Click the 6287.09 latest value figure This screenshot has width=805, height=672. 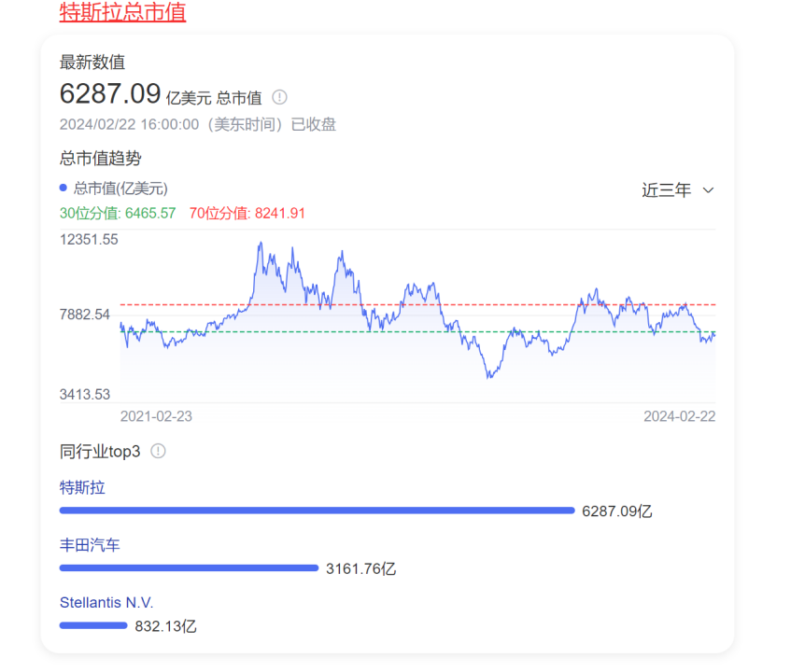click(x=110, y=94)
